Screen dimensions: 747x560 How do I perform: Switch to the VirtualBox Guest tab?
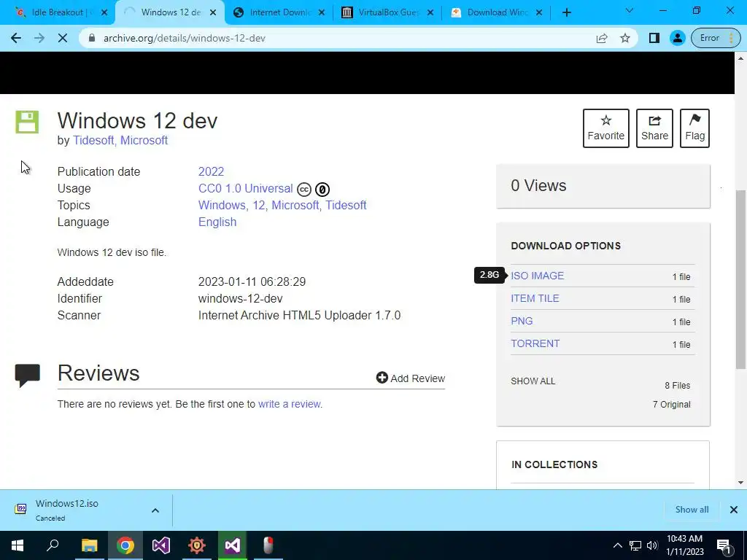pyautogui.click(x=387, y=12)
